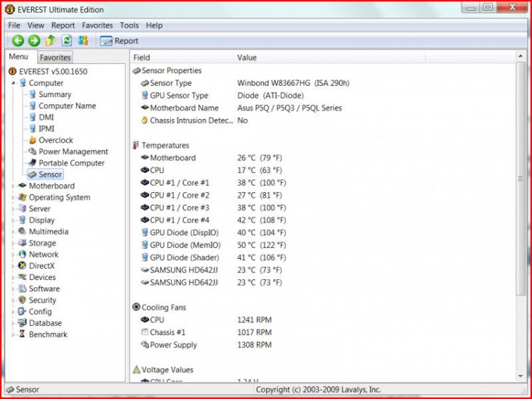The image size is (532, 399).
Task: Open the Tools menu
Action: [x=129, y=26]
